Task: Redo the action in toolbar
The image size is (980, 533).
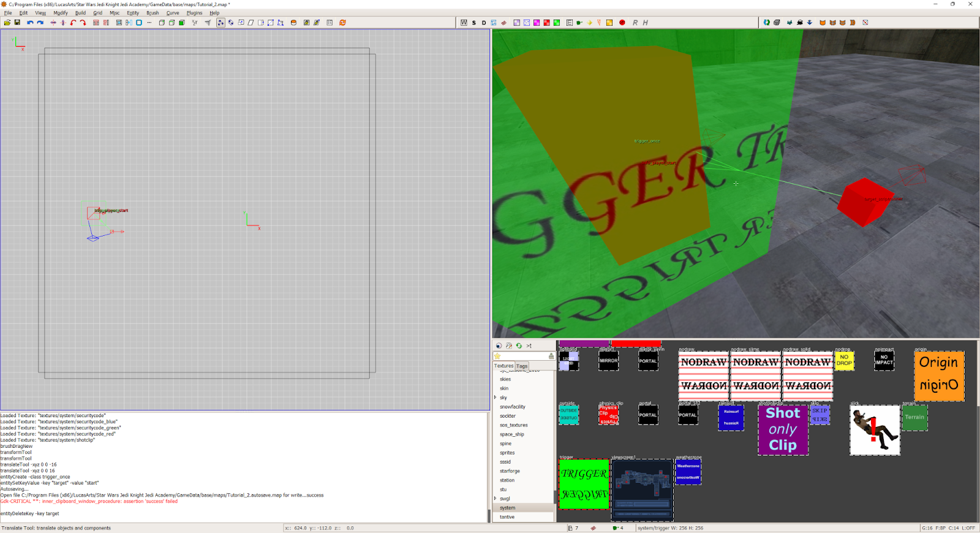Action: point(40,23)
